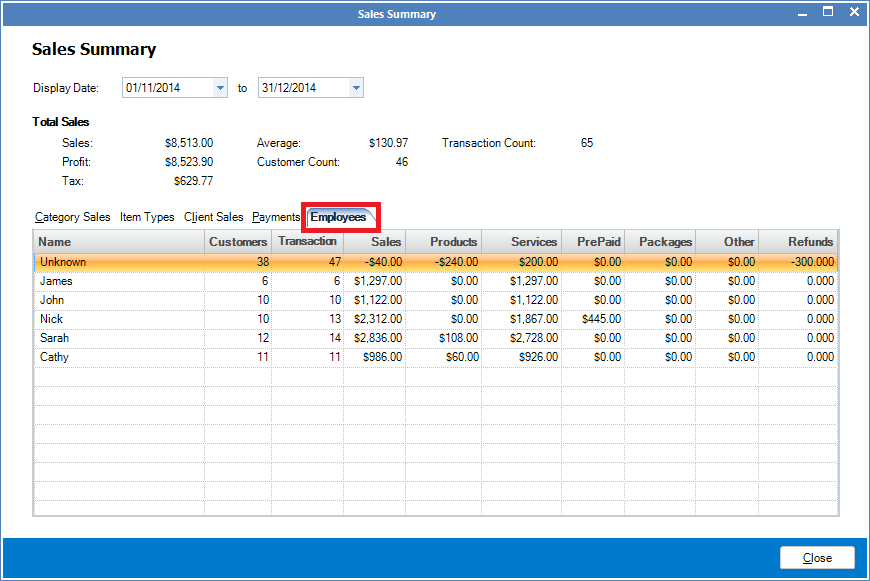Select the Employees tab
This screenshot has width=870, height=581.
coord(340,217)
